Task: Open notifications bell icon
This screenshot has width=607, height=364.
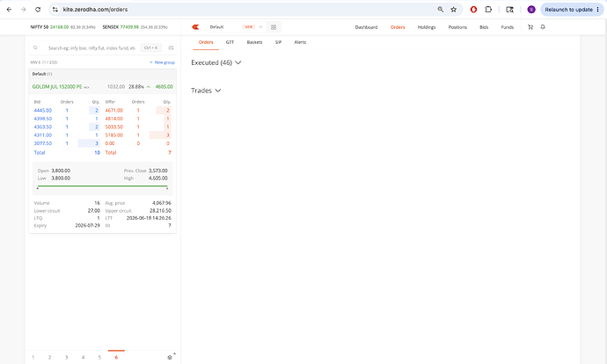Action: coord(543,27)
